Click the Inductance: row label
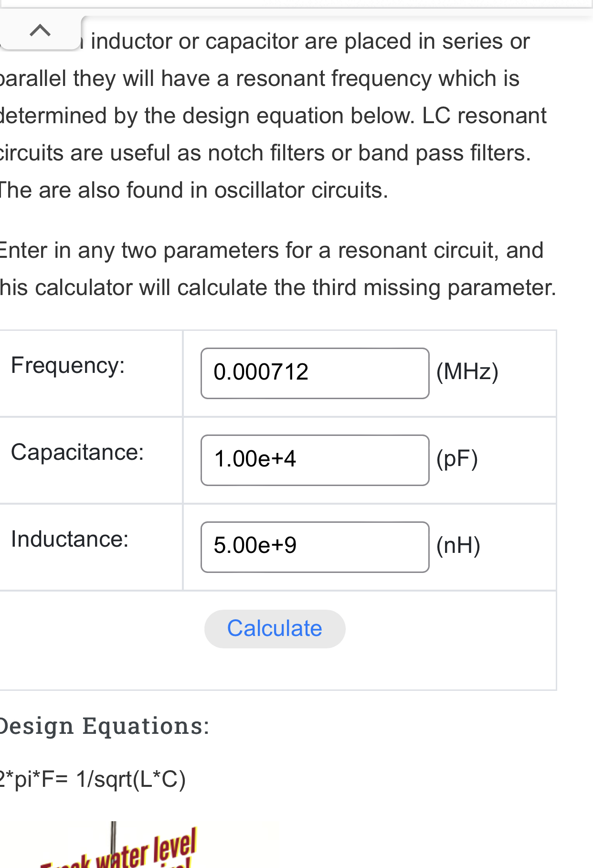 [70, 539]
